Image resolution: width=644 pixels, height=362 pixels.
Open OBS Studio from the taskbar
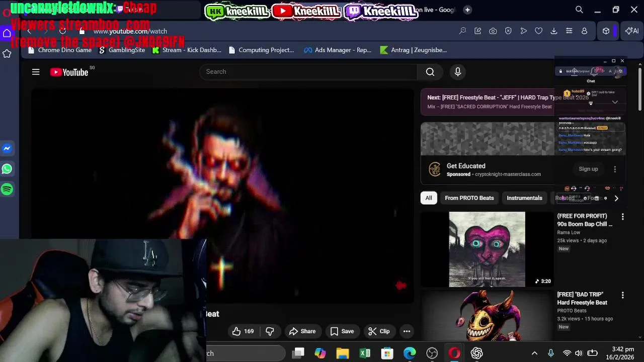(432, 353)
